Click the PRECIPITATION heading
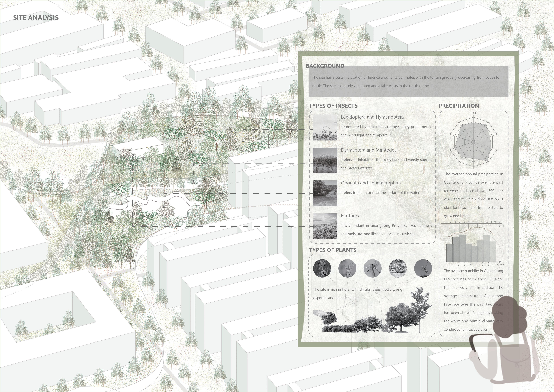554x392 pixels. click(459, 106)
